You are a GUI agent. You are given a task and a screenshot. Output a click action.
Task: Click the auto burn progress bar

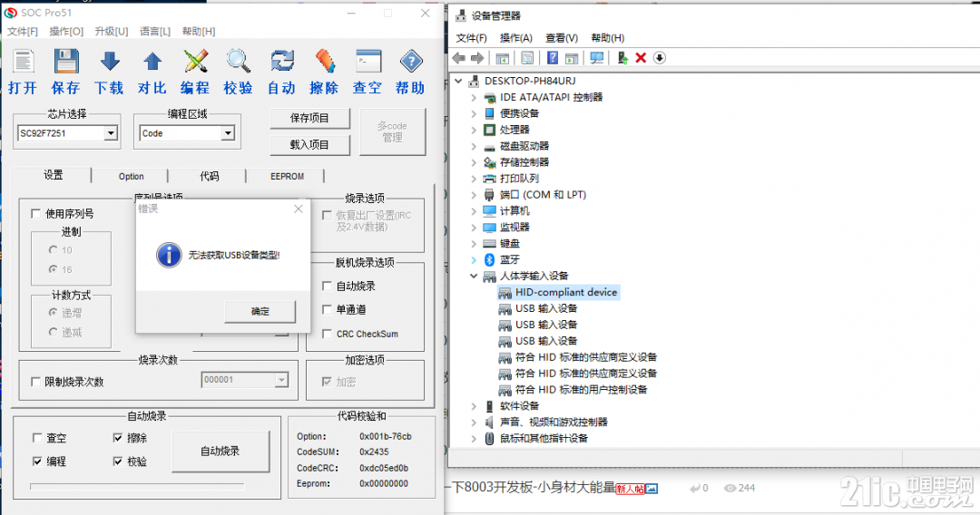pyautogui.click(x=137, y=485)
